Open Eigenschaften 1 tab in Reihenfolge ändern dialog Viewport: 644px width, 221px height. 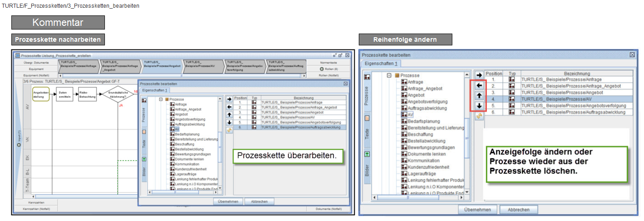point(381,64)
